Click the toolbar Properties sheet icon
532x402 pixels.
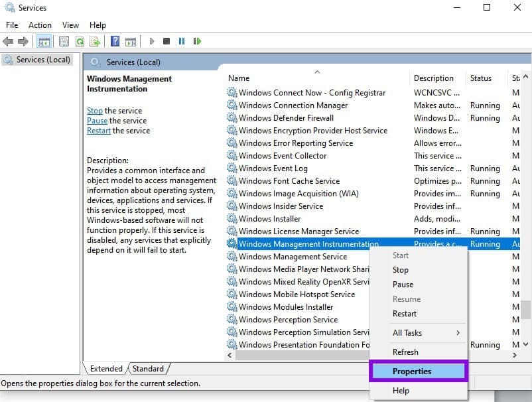(64, 41)
